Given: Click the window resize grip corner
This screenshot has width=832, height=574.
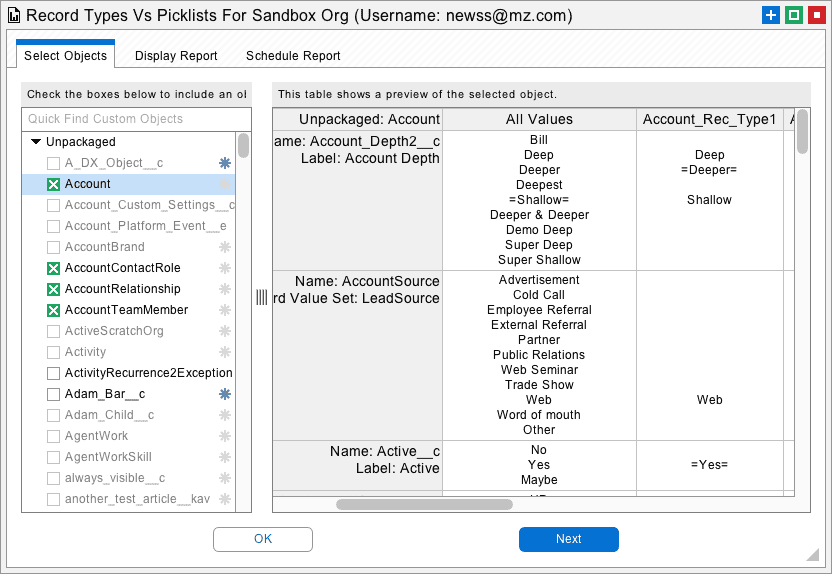Looking at the screenshot, I should tap(812, 554).
